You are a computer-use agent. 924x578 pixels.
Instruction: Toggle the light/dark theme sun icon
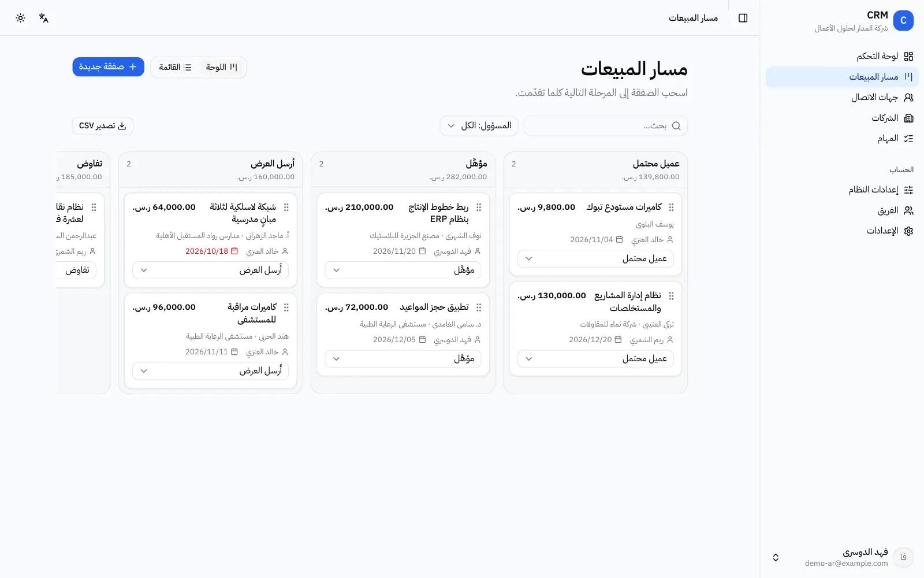(x=21, y=18)
